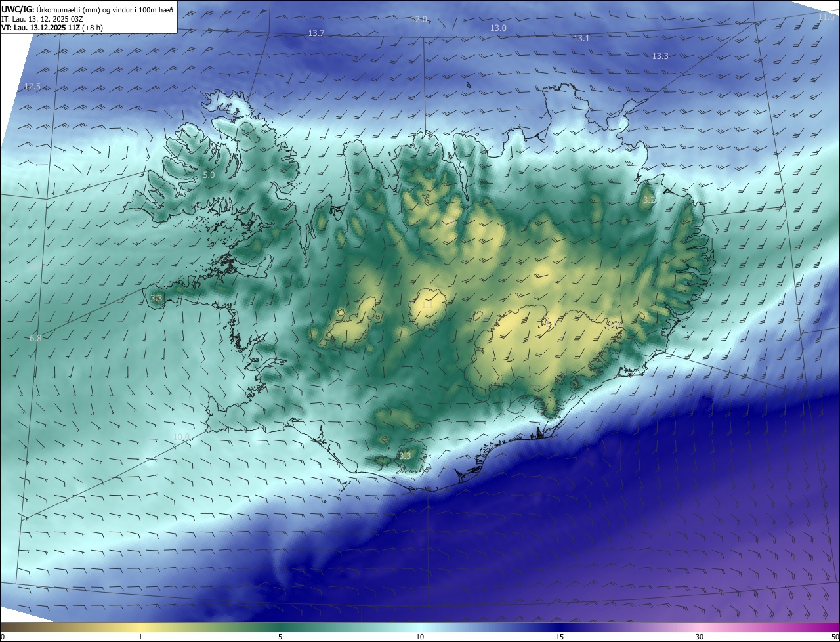Click the '5' tick on the color scale
This screenshot has width=840, height=642.
[280, 637]
